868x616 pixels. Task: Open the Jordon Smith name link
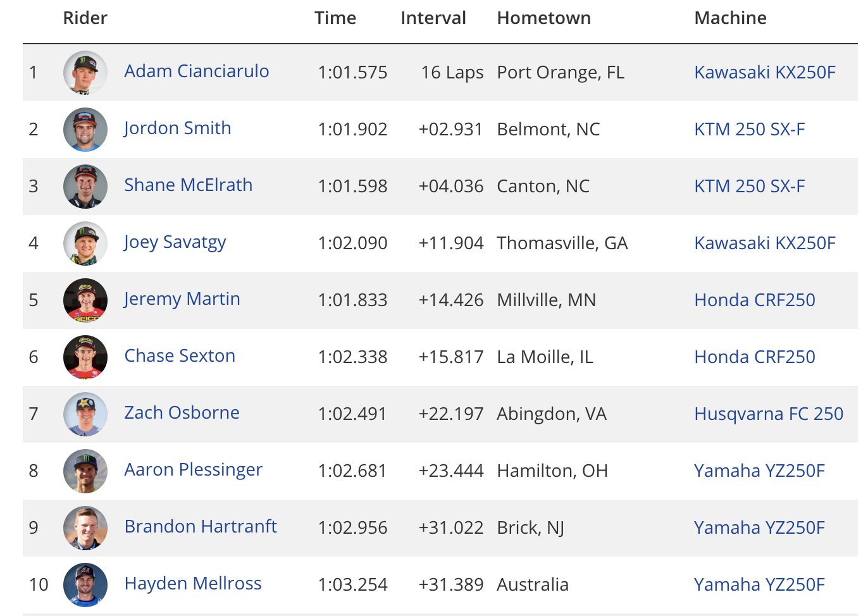click(178, 128)
